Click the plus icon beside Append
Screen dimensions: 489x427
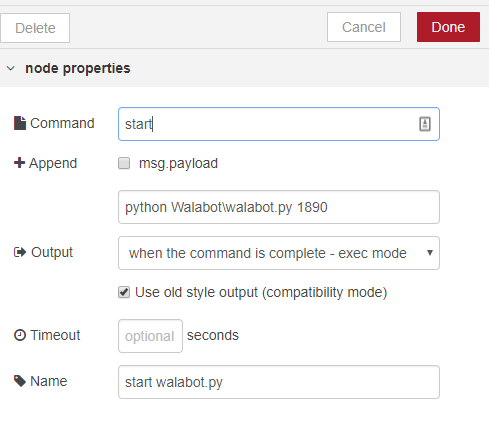(19, 163)
